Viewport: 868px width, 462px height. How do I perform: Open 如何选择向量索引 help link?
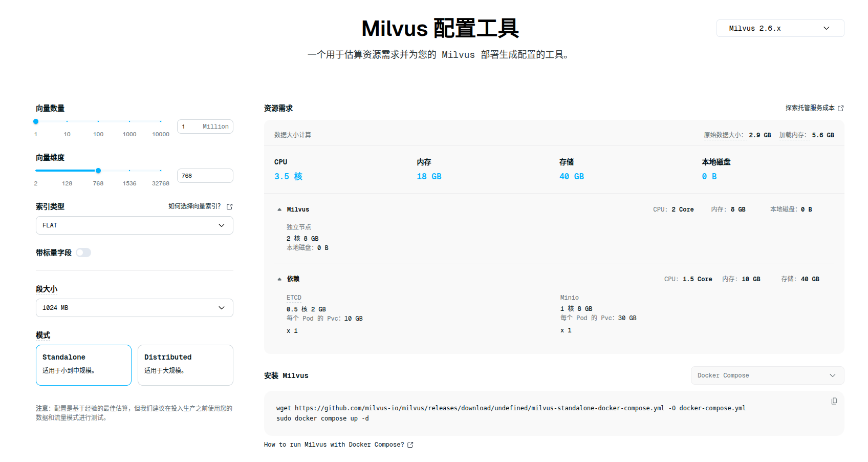pos(194,206)
